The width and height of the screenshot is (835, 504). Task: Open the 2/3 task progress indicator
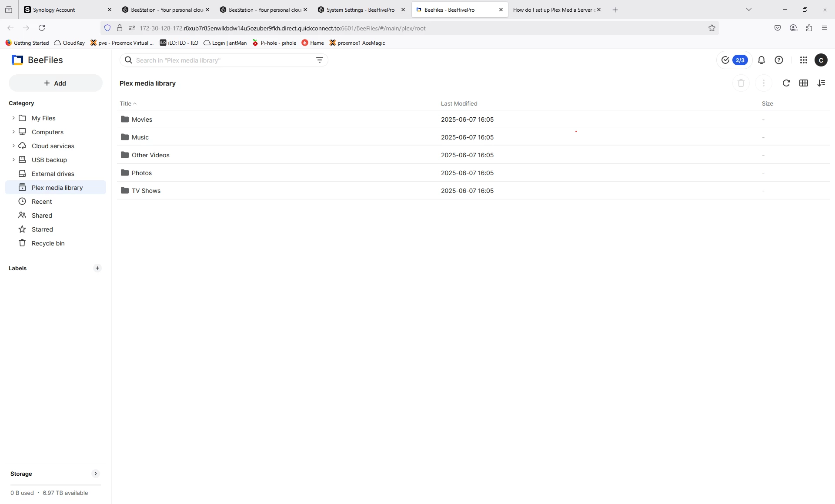coord(735,60)
